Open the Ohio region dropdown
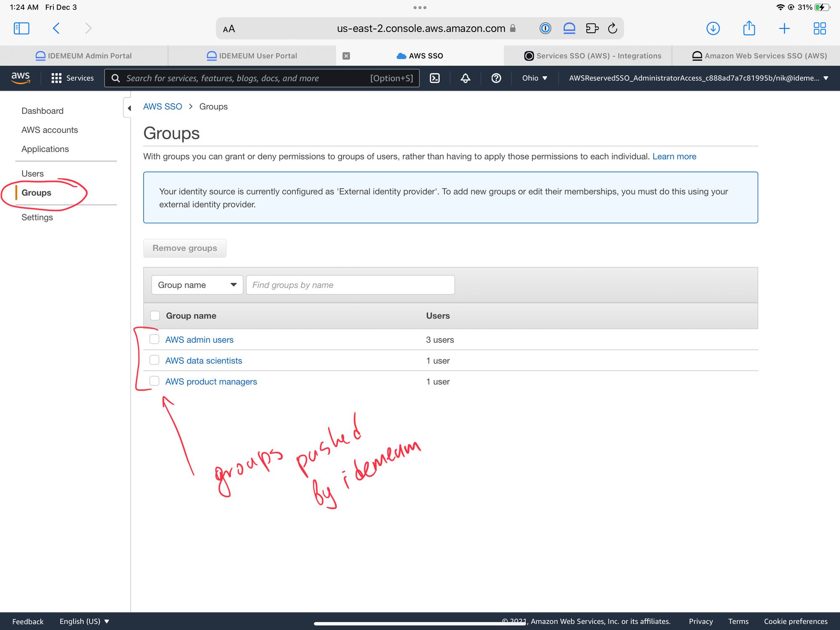The height and width of the screenshot is (630, 840). tap(535, 78)
